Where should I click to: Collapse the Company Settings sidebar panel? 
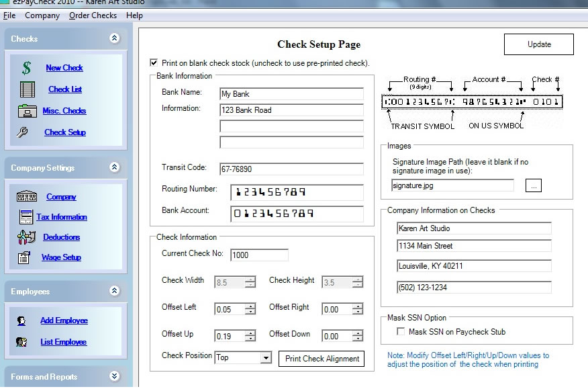click(x=114, y=167)
